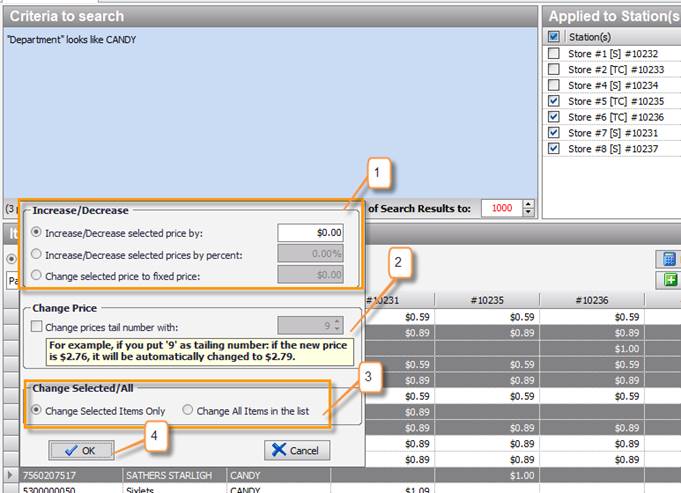Choose Increase/Decrease selected prices by percent

click(38, 253)
